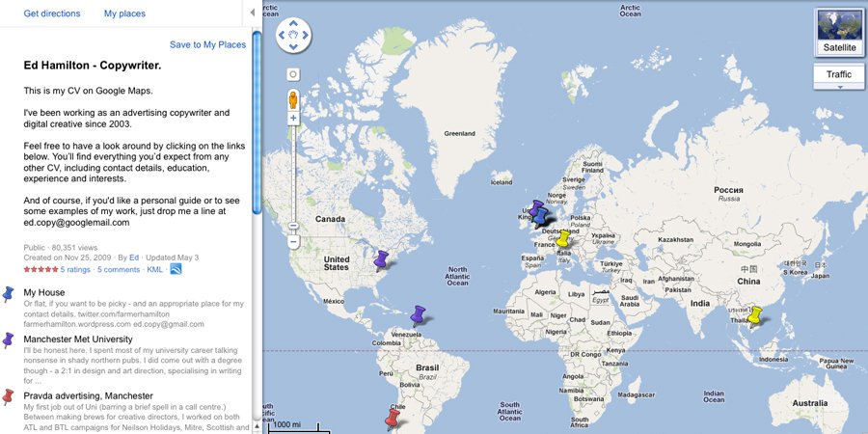Click the Kazakhstan label on the map
This screenshot has height=434, width=868.
[676, 240]
